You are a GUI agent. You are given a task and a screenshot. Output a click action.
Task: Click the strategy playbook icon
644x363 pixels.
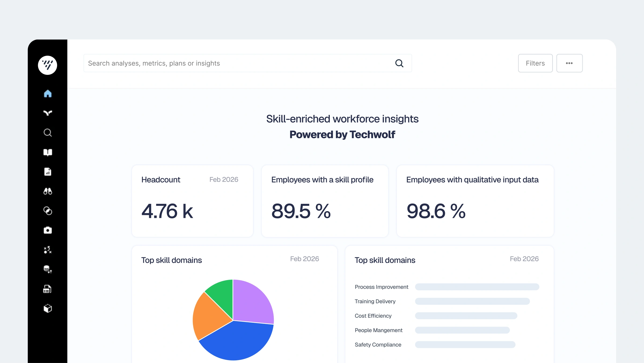click(47, 250)
